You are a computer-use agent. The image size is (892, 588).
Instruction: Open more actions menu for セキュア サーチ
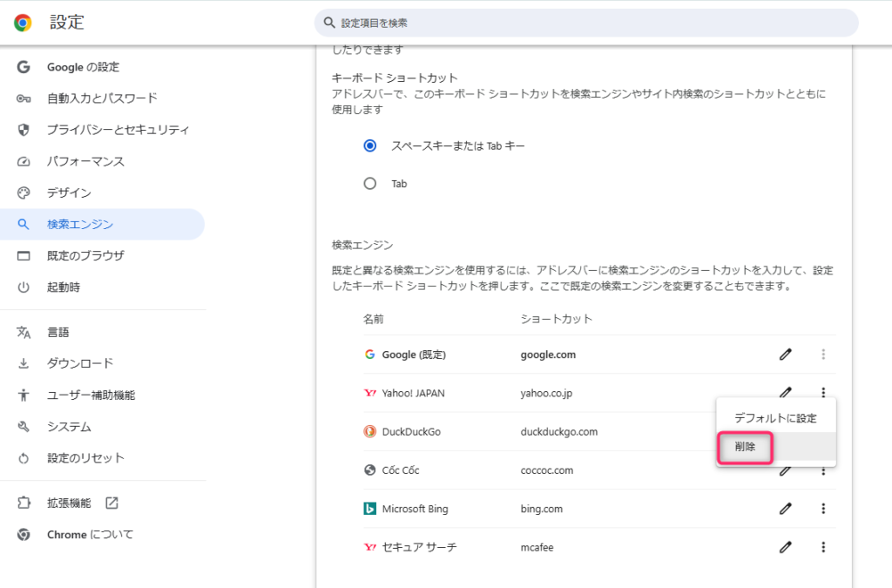click(x=823, y=547)
